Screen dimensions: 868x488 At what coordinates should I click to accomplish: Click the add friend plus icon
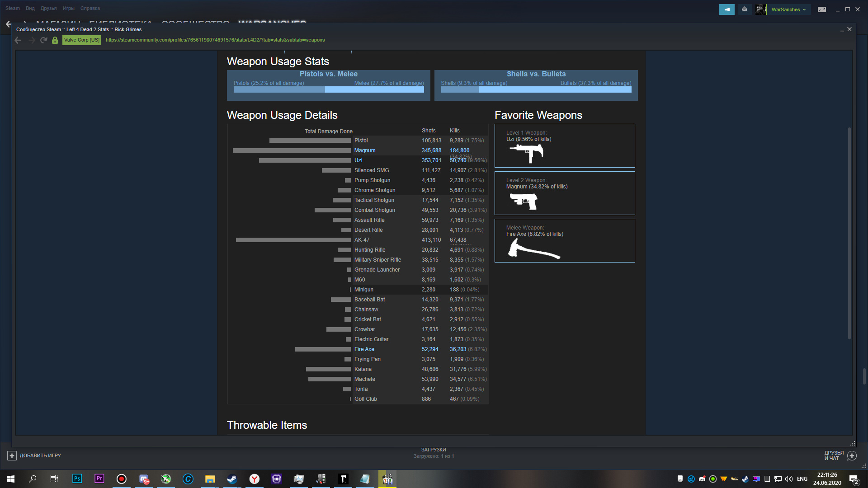point(852,455)
